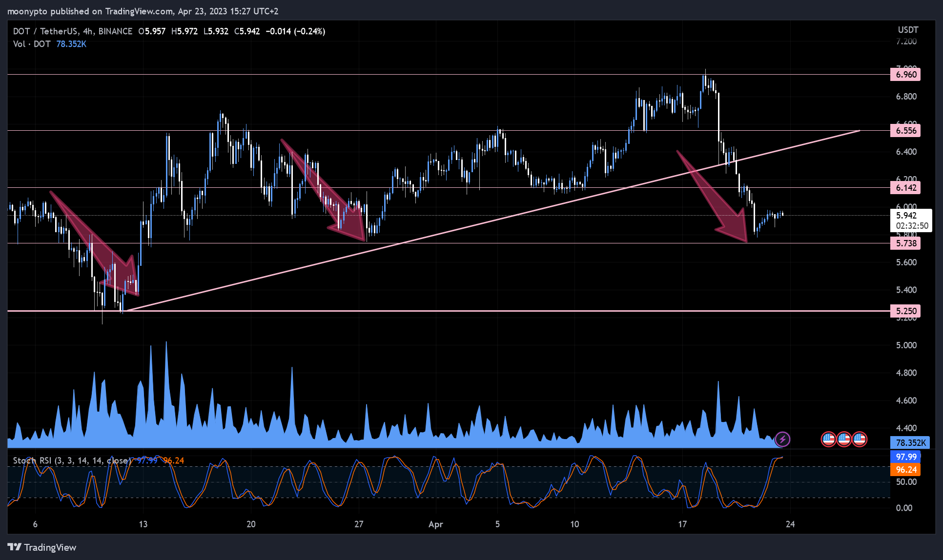The image size is (943, 560).
Task: Click the 5.738 price level label
Action: pos(906,243)
